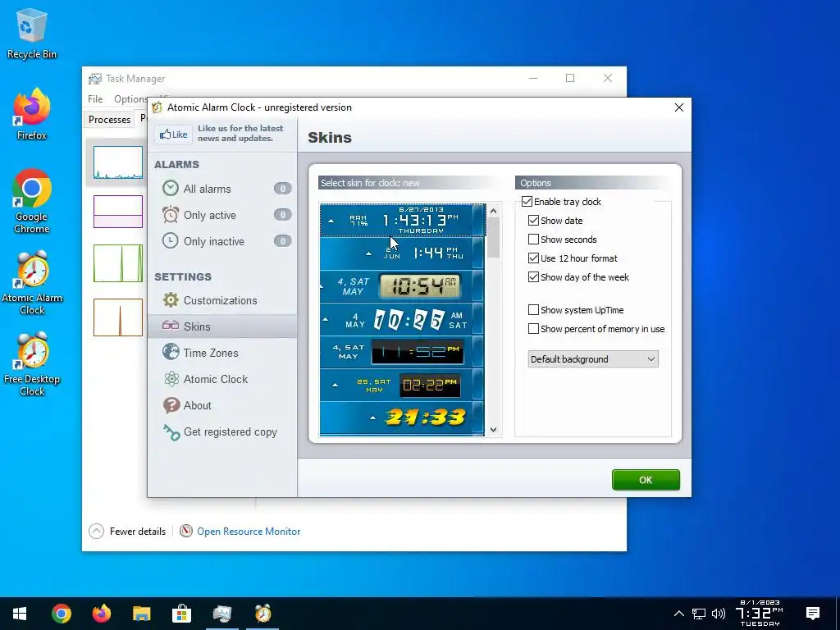Open the File menu in Task Manager
Image resolution: width=840 pixels, height=630 pixels.
pos(95,99)
